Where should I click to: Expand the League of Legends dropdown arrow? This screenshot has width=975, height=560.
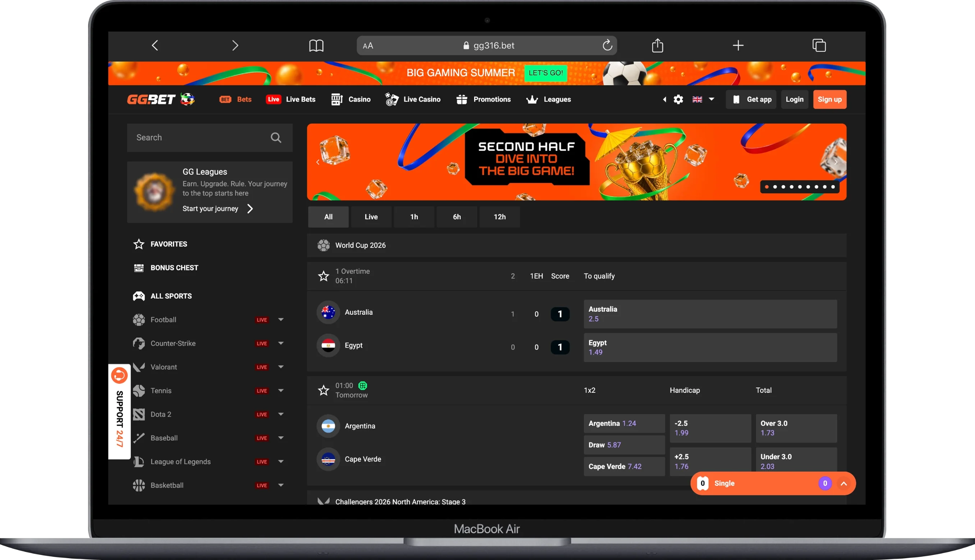point(281,462)
